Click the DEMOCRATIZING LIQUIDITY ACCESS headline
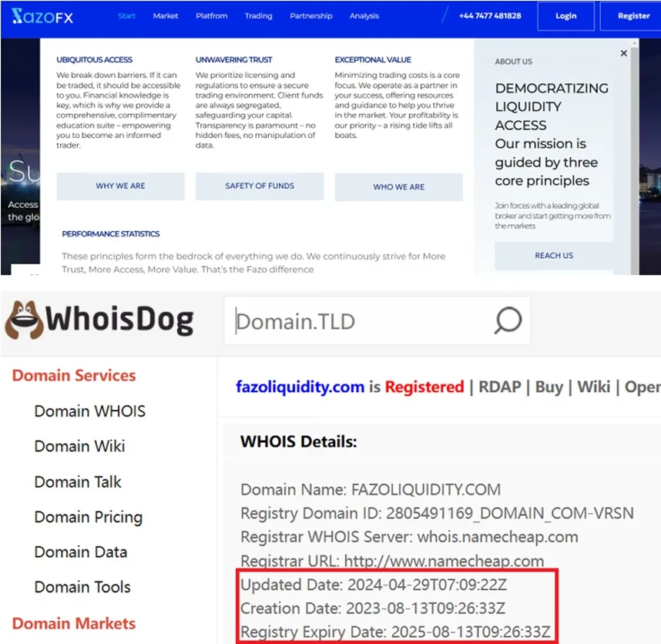 (552, 106)
